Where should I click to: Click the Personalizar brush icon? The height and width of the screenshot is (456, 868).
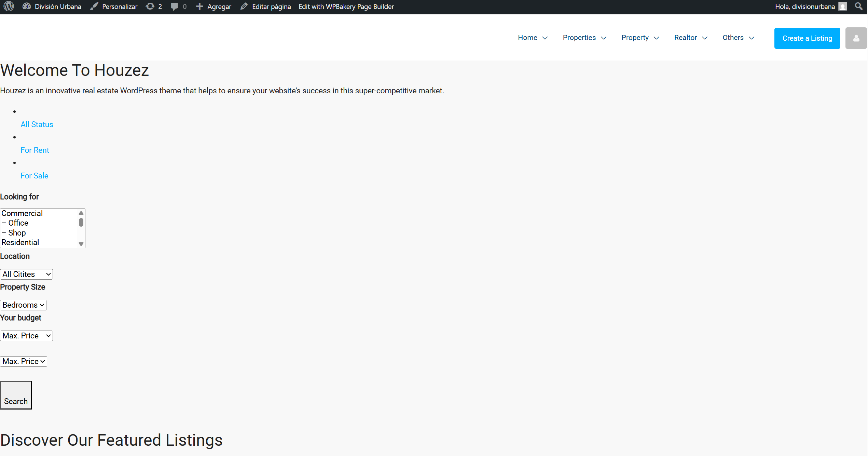[x=94, y=6]
